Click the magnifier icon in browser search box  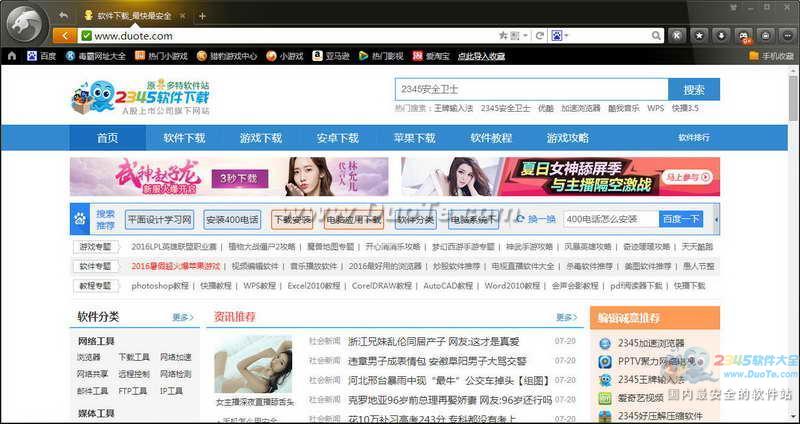(x=656, y=36)
